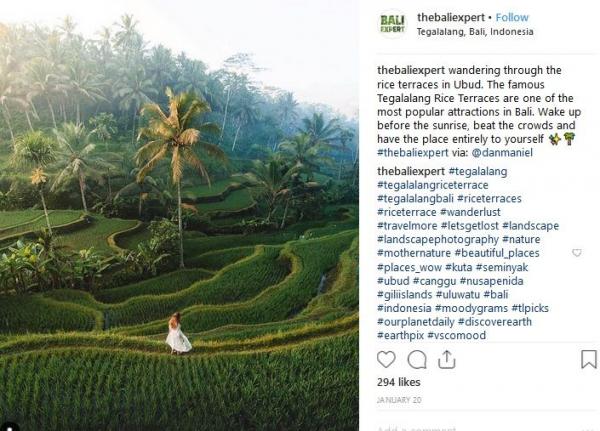Save the post with the bookmark icon
Image resolution: width=600 pixels, height=431 pixels.
click(x=588, y=359)
